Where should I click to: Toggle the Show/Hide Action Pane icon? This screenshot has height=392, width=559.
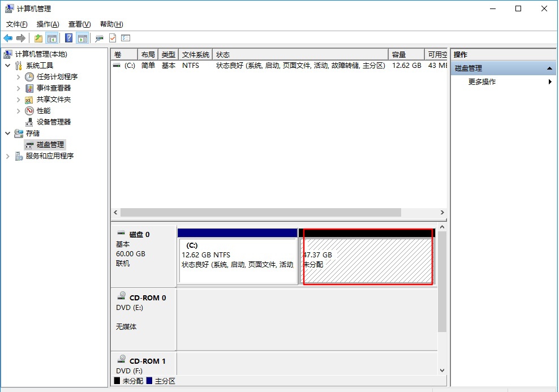tap(83, 38)
